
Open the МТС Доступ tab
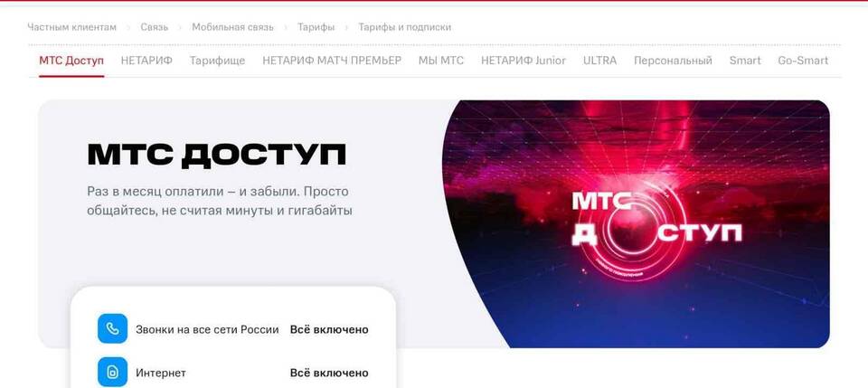pos(71,61)
